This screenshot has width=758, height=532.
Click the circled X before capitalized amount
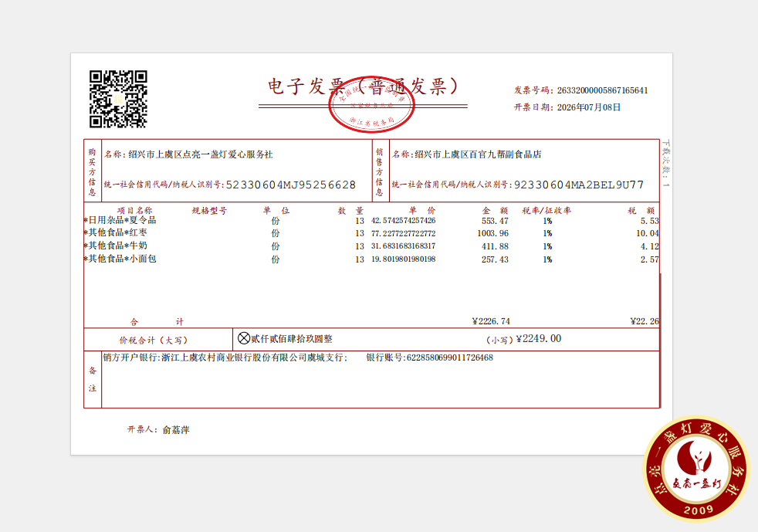[x=244, y=338]
